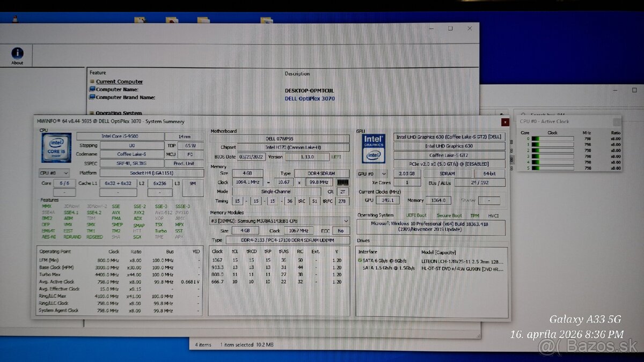Screen dimensions: 644x362
Task: Click the 1067 MHz memory clock field
Action: 299,231
